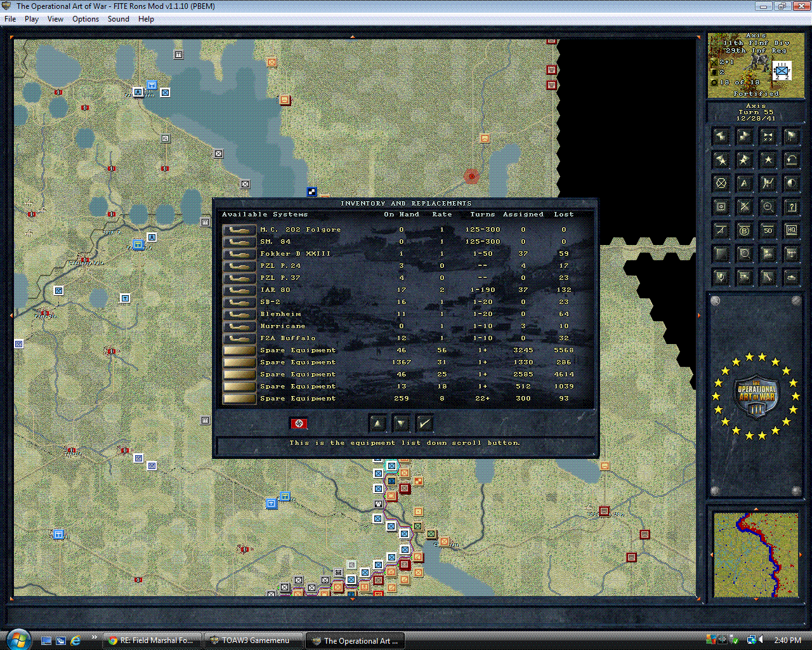
Task: Click the wrench control button
Action: pos(768,277)
